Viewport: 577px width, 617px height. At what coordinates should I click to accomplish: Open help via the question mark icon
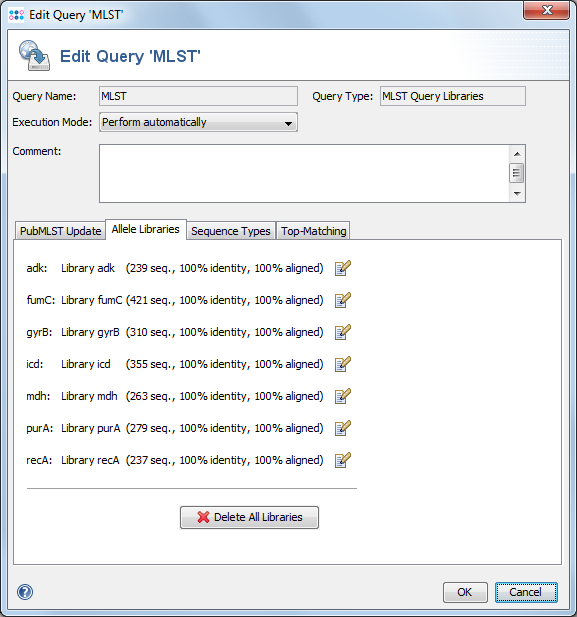click(25, 592)
